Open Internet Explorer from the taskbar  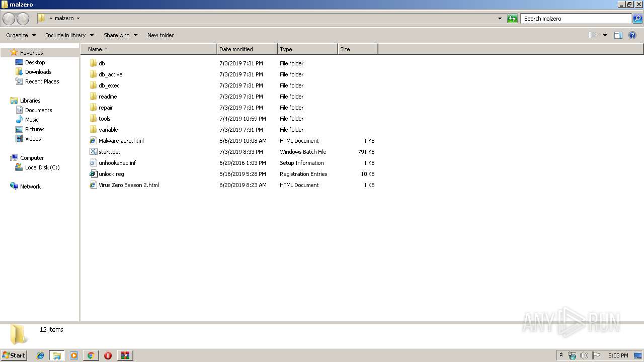[x=40, y=355]
